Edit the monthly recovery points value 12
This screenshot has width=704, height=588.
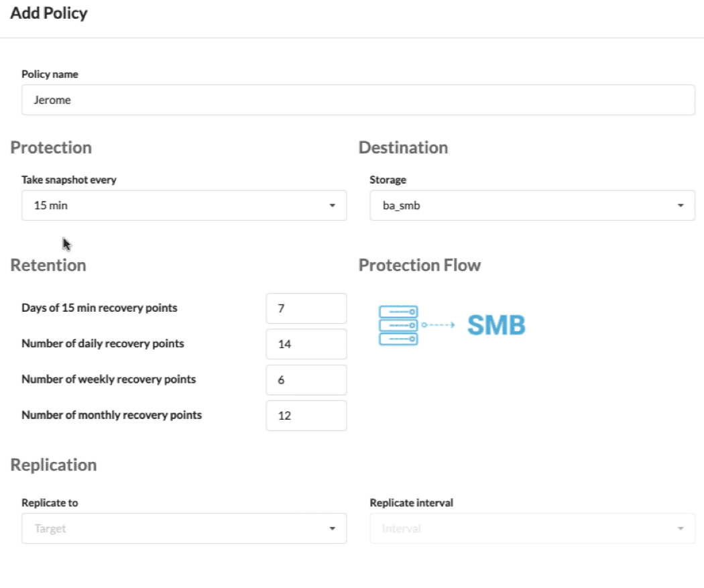point(306,415)
